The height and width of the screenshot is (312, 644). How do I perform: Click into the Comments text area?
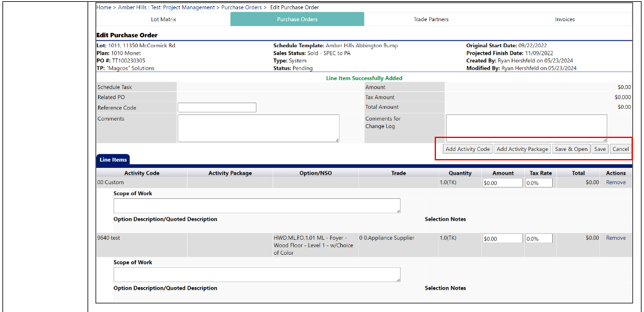click(x=259, y=129)
